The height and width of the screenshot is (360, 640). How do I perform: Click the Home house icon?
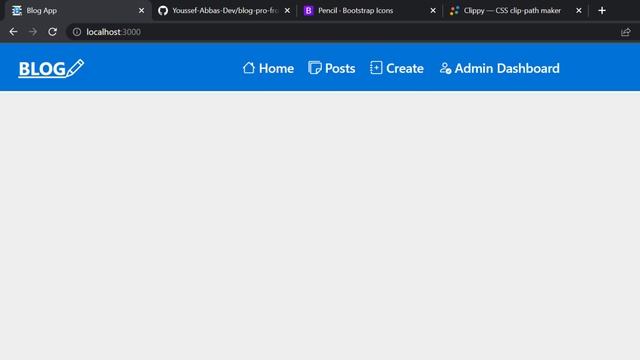tap(249, 68)
